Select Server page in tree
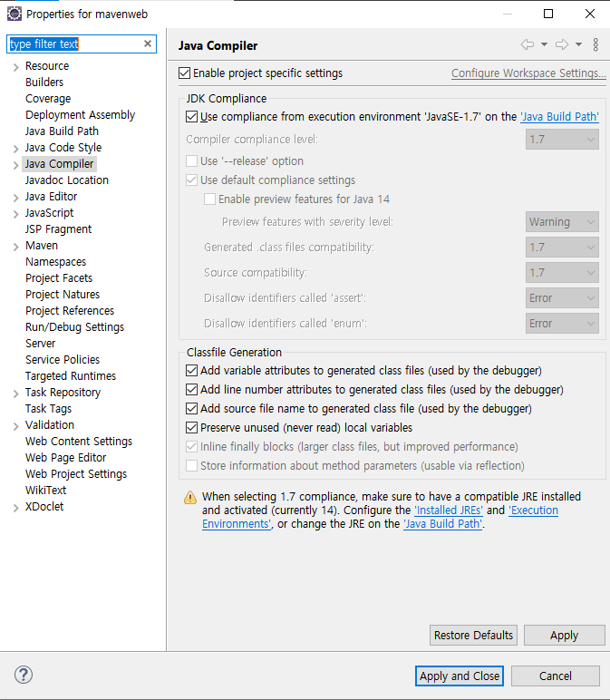The image size is (610, 700). (40, 344)
